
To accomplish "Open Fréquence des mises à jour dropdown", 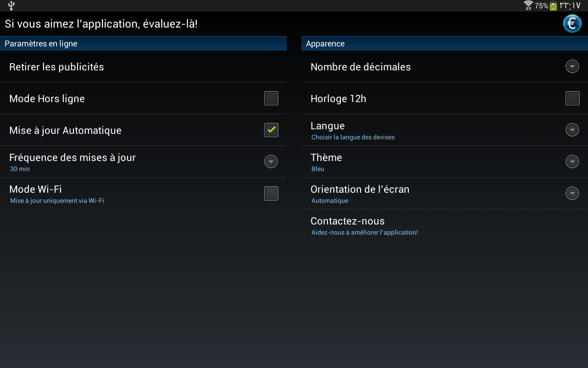I will pyautogui.click(x=271, y=162).
